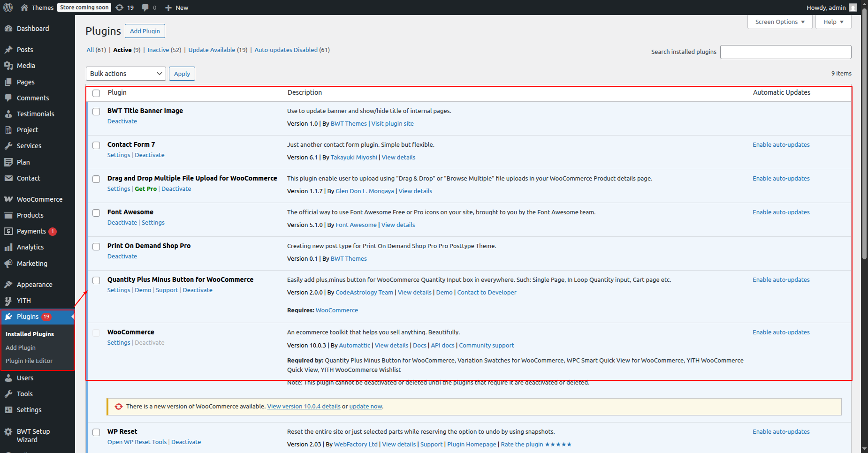The height and width of the screenshot is (453, 868).
Task: Click the Media icon in sidebar
Action: coord(8,66)
